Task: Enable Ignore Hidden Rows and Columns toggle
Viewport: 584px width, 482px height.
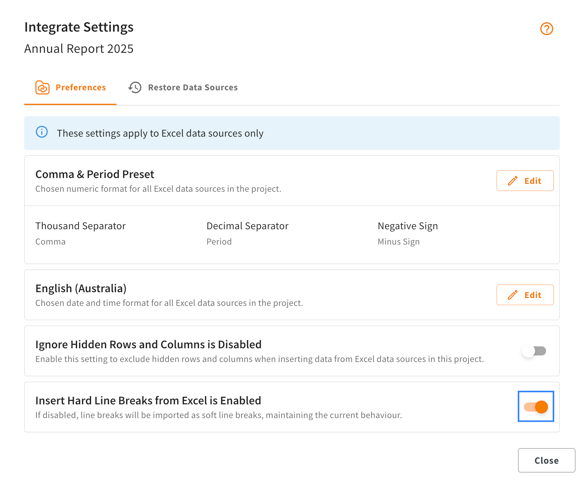Action: coord(534,351)
